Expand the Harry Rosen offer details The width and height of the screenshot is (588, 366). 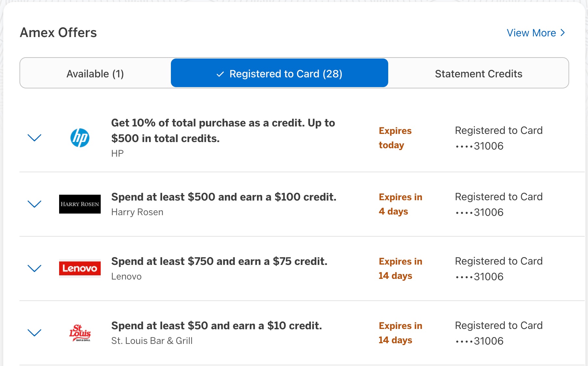coord(34,204)
